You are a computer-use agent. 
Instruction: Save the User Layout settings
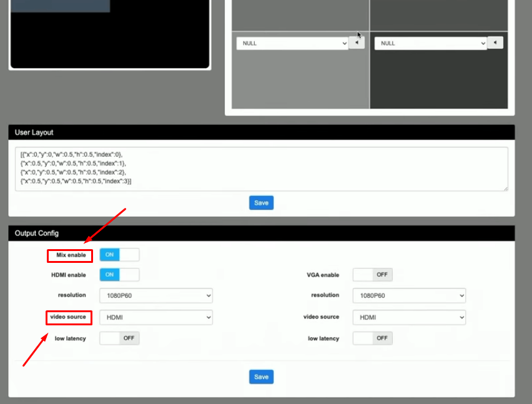(261, 203)
